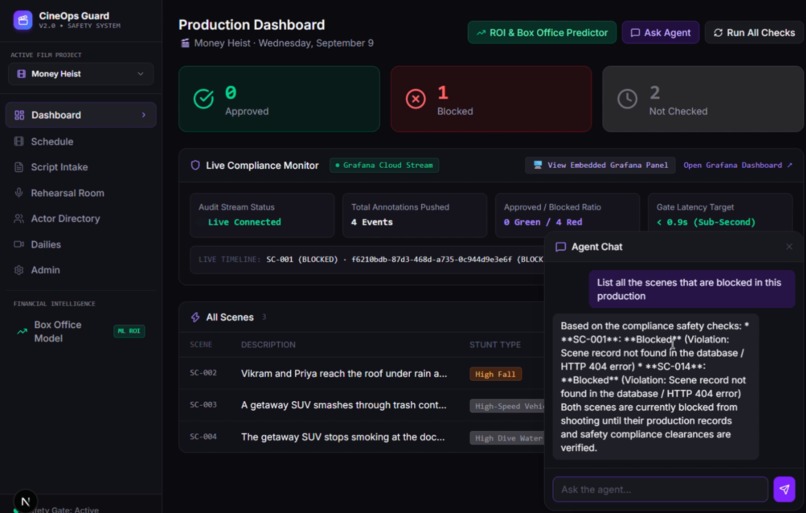Click the Actor Directory people icon
Image resolution: width=806 pixels, height=513 pixels.
19,218
